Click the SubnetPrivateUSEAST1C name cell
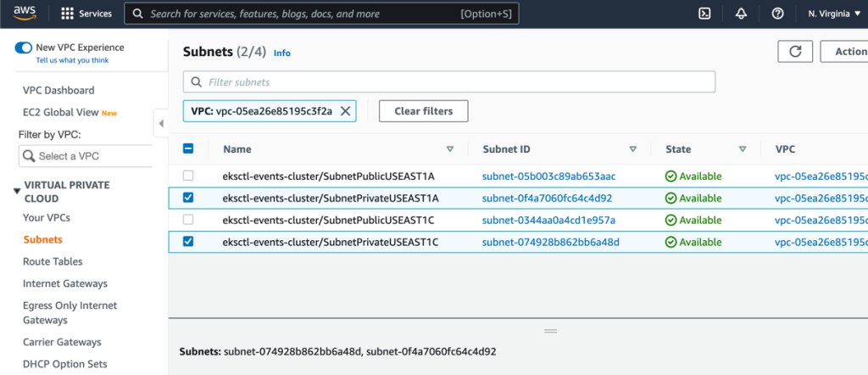 pyautogui.click(x=331, y=242)
